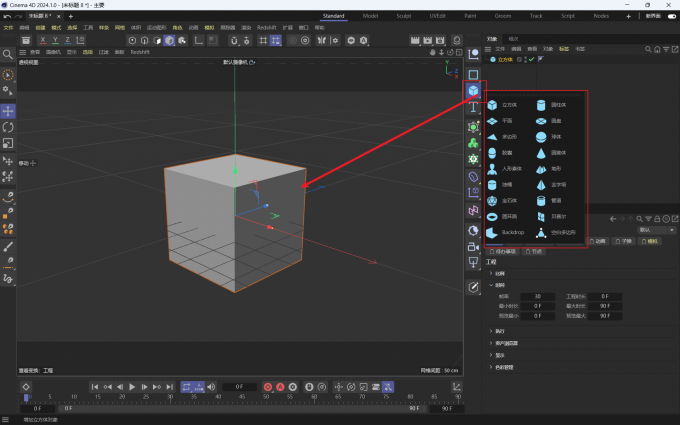The width and height of the screenshot is (680, 425).
Task: Toggle the Z axis lock
Action: click(x=68, y=40)
